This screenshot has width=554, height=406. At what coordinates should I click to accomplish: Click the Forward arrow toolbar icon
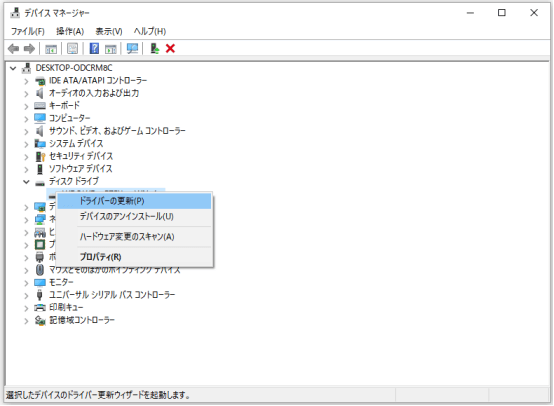(x=29, y=48)
